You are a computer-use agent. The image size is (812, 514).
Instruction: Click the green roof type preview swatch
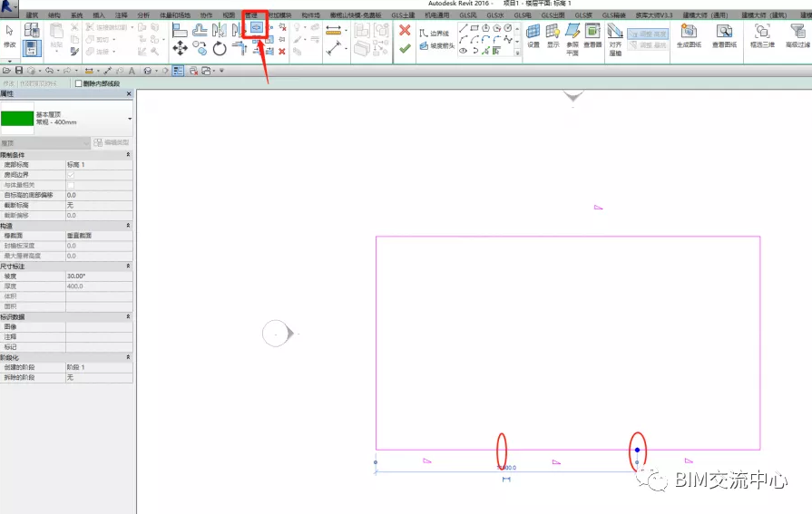coord(16,118)
